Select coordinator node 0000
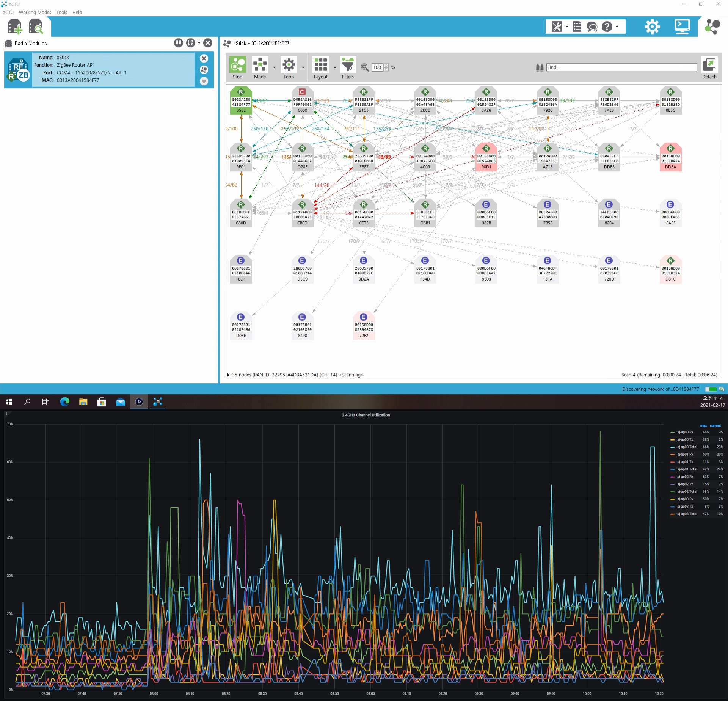This screenshot has width=728, height=701. click(x=302, y=101)
